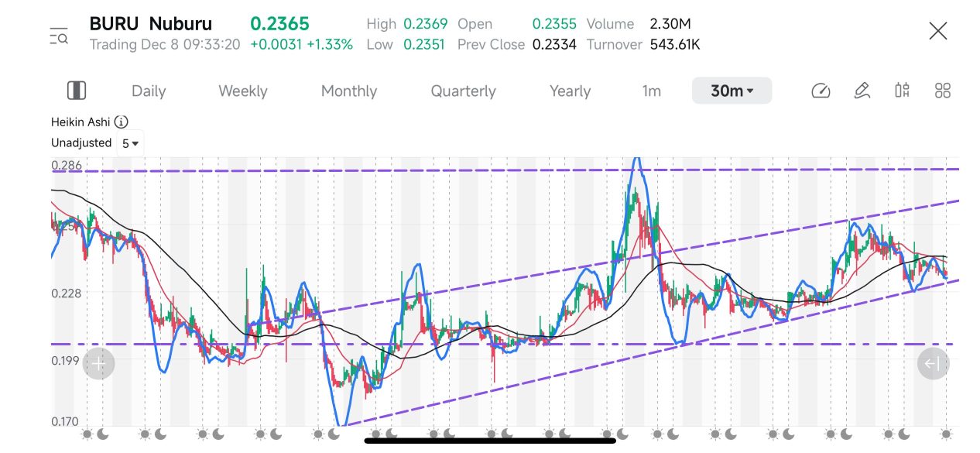
Task: Jump to latest with arrow button
Action: pyautogui.click(x=933, y=363)
